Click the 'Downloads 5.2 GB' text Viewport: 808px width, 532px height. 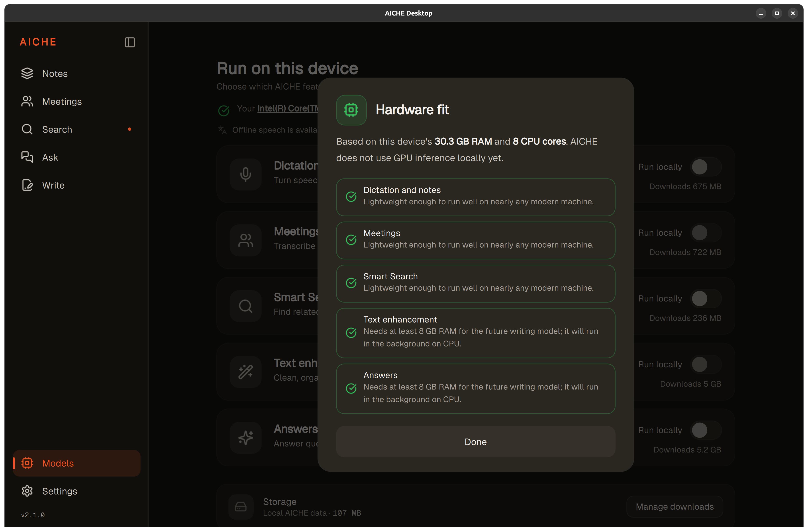click(687, 450)
